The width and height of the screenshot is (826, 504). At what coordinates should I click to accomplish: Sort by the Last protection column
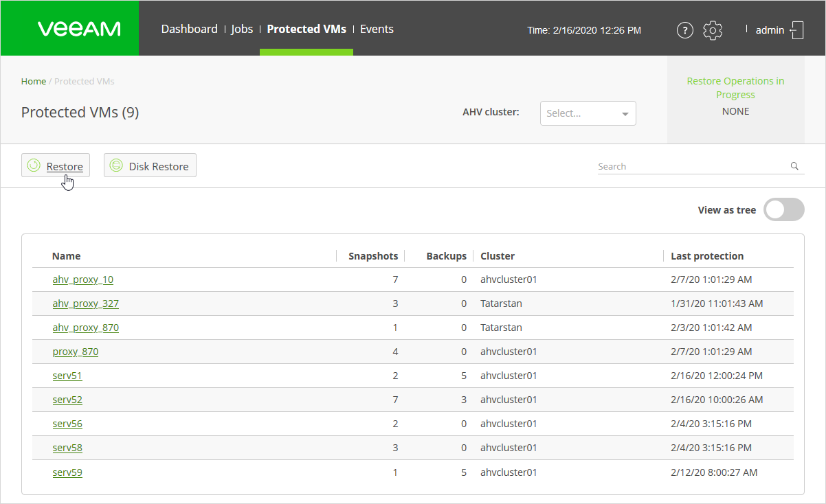click(707, 256)
